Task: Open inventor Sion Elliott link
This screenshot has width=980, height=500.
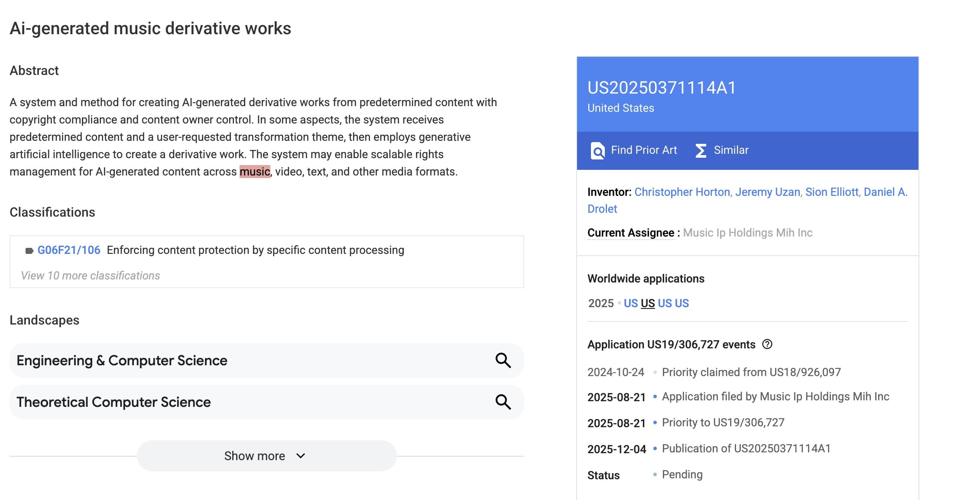Action: (x=831, y=192)
